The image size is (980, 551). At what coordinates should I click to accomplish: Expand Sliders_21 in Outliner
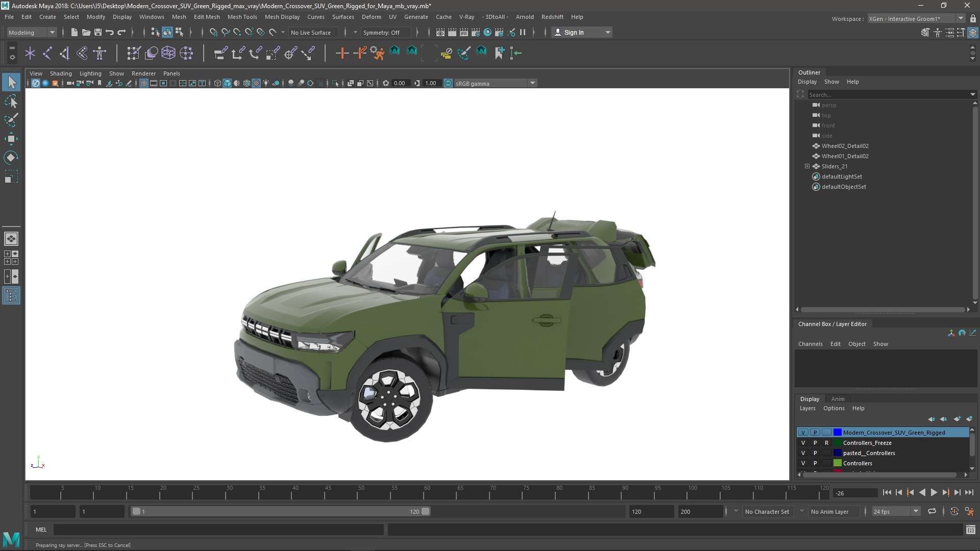[807, 166]
